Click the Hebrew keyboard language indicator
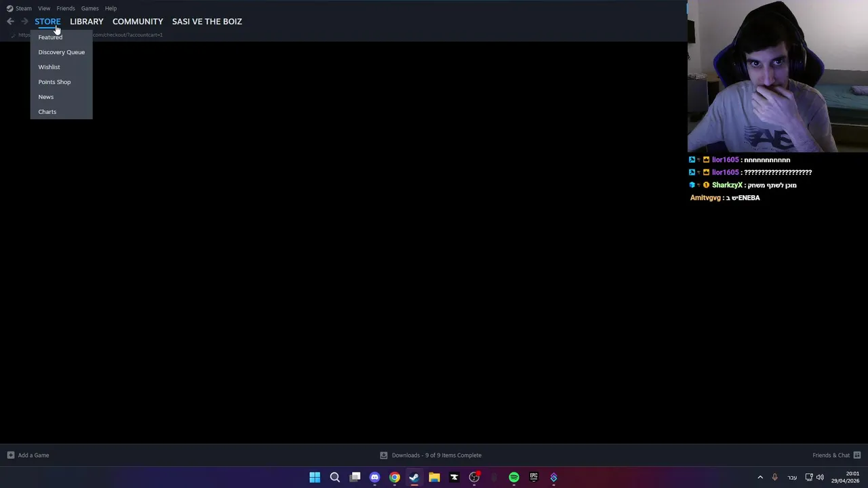The height and width of the screenshot is (488, 868). tap(792, 477)
